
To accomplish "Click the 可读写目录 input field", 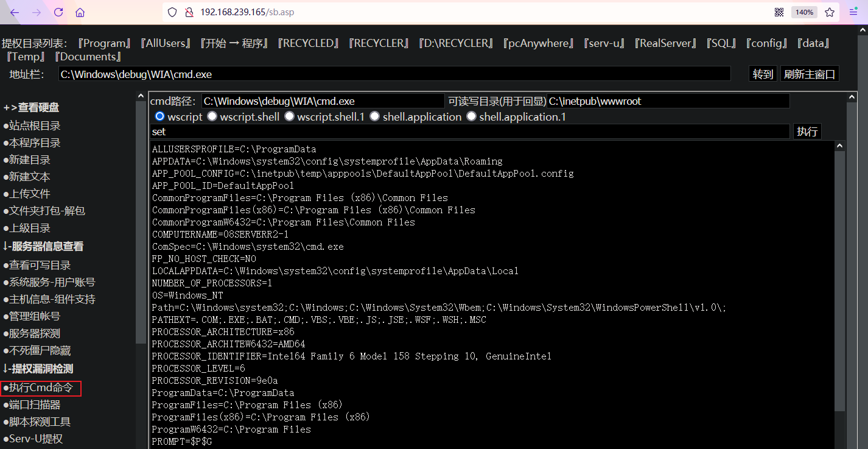I will [x=668, y=101].
